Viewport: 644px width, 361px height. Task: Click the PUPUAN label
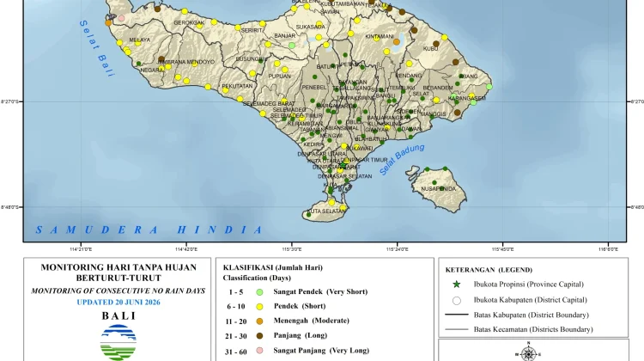(x=279, y=76)
